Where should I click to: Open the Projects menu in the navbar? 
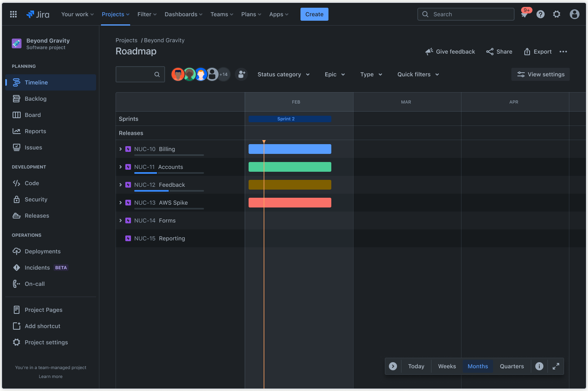115,14
